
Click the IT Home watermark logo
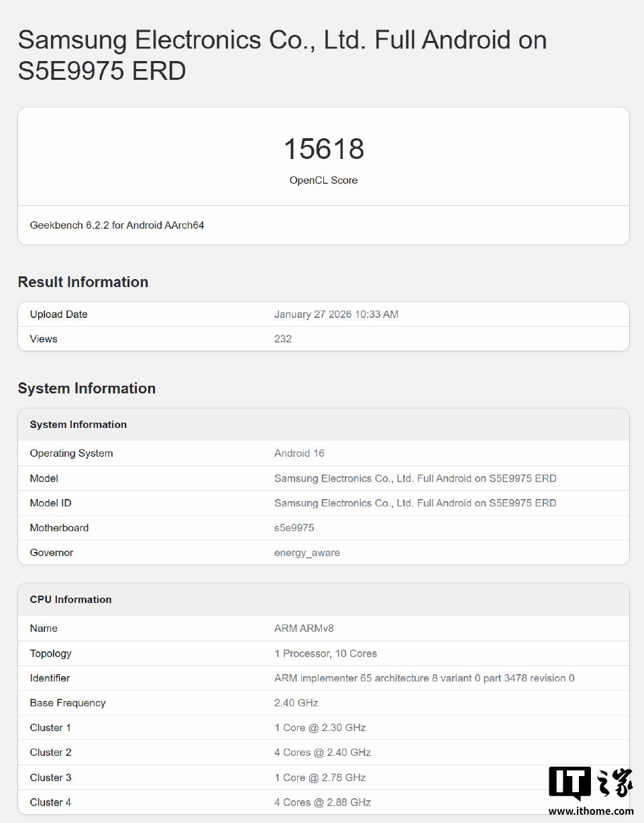(x=590, y=783)
